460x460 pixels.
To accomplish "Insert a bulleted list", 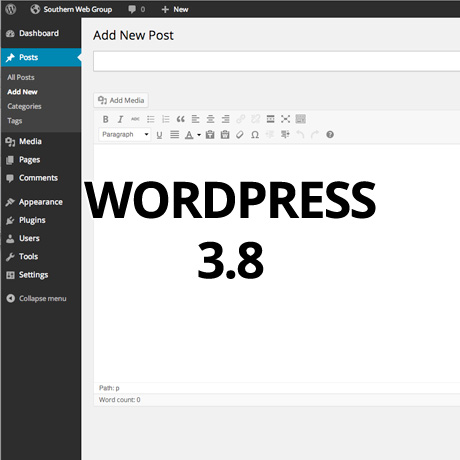I will coord(150,119).
